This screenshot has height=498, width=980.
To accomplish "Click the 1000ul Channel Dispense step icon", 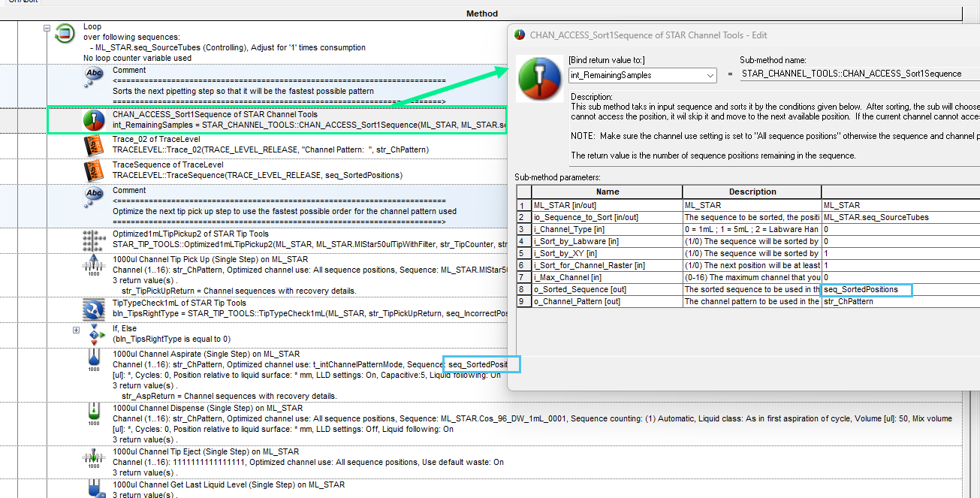I will 94,413.
